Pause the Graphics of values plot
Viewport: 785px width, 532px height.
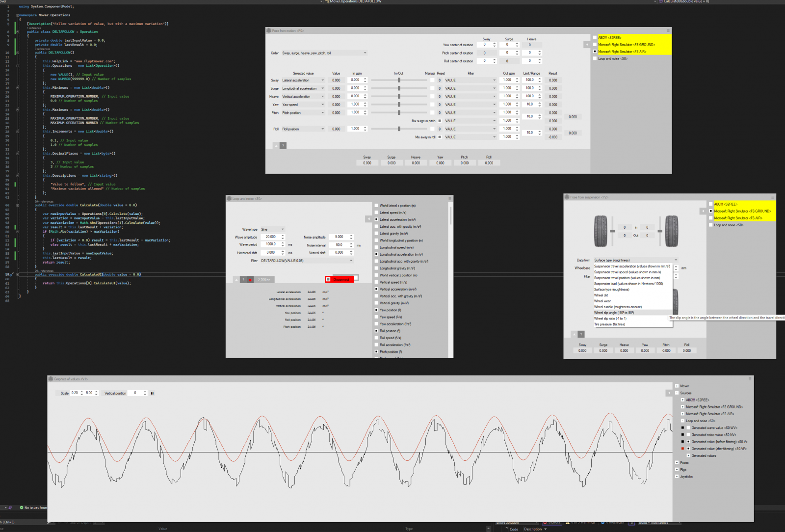pyautogui.click(x=152, y=393)
